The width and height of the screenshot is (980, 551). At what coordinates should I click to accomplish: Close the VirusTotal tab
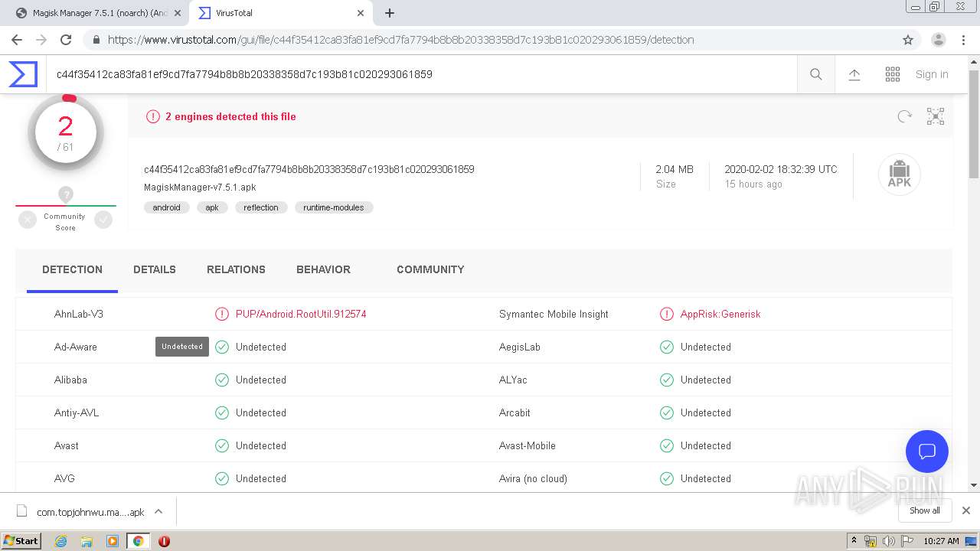click(x=361, y=13)
